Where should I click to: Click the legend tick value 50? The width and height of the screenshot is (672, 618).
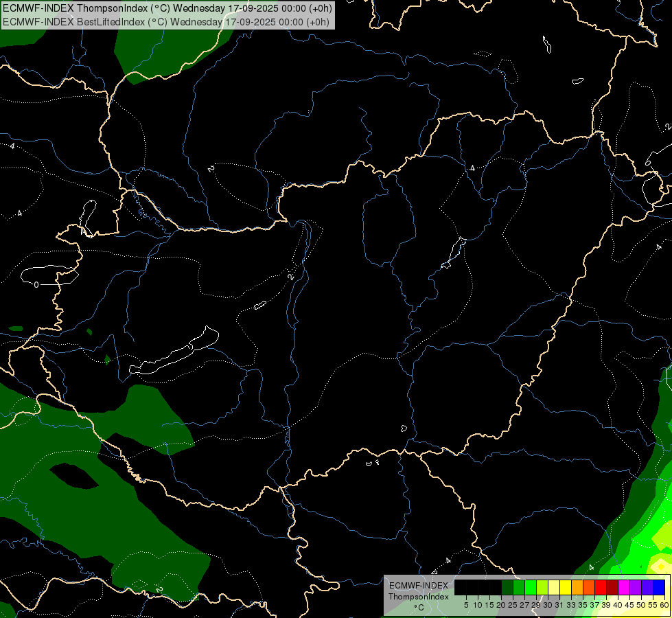[x=642, y=605]
